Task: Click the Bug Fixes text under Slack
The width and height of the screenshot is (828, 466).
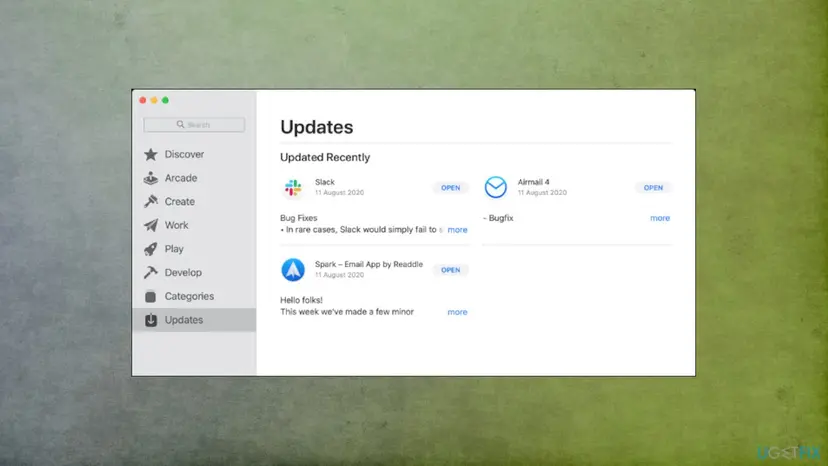Action: (x=298, y=218)
